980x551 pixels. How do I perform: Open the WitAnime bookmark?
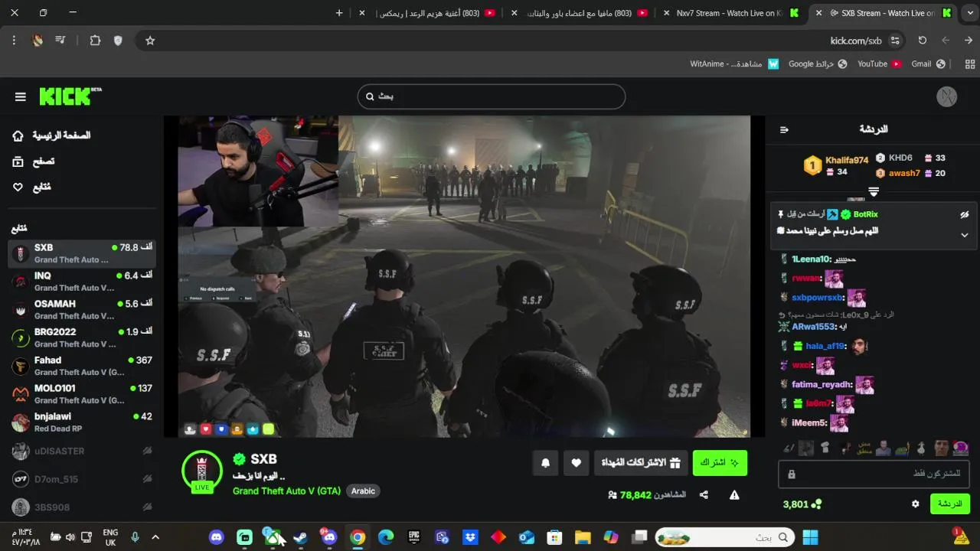pyautogui.click(x=734, y=64)
